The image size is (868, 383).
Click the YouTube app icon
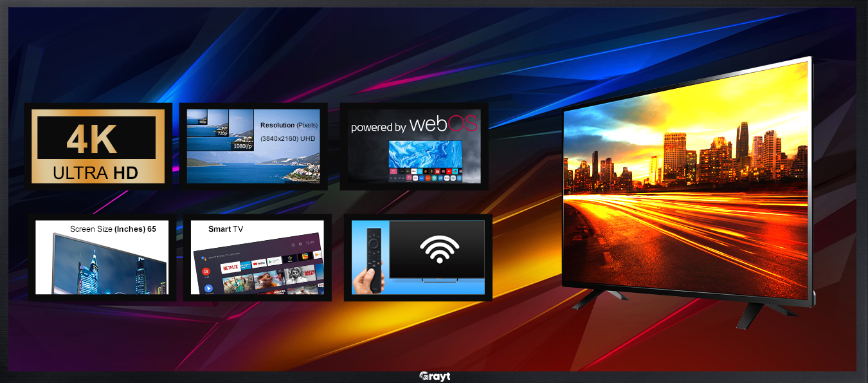[258, 263]
